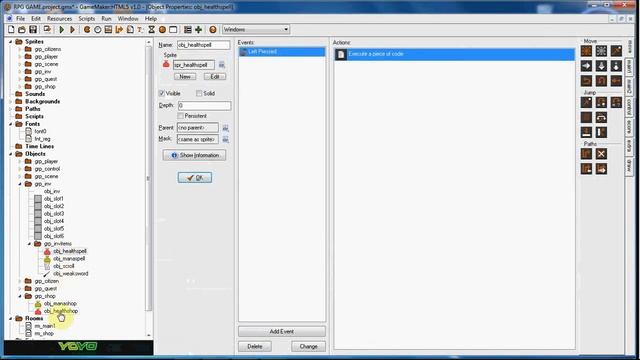The height and width of the screenshot is (360, 640).
Task: Collapse the grp_shop object group
Action: 20,296
